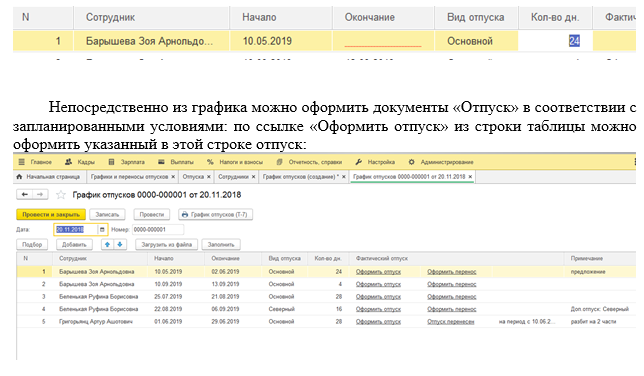The height and width of the screenshot is (376, 644).
Task: Print График отпусков (Т-7) form
Action: (x=215, y=215)
